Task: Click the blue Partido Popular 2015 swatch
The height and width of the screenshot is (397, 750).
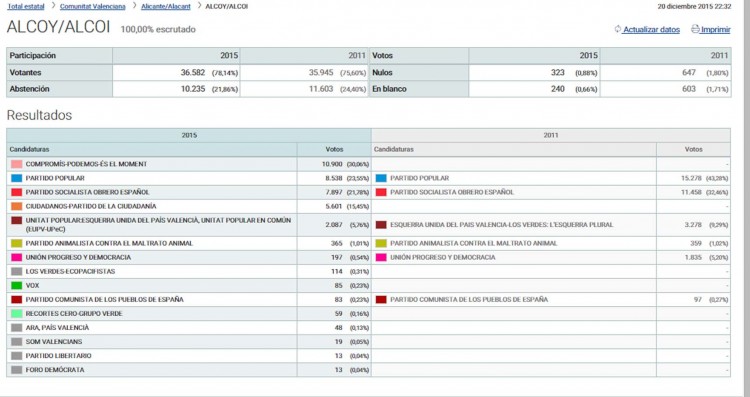Action: 17,178
